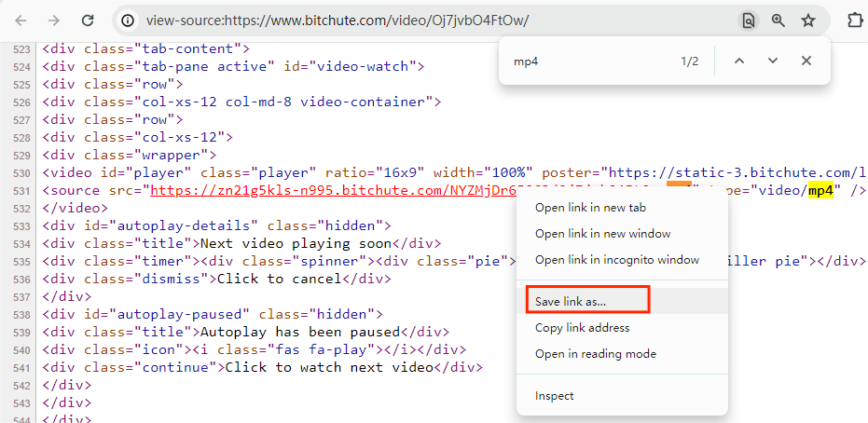
Task: Select Open in reading mode
Action: point(595,354)
